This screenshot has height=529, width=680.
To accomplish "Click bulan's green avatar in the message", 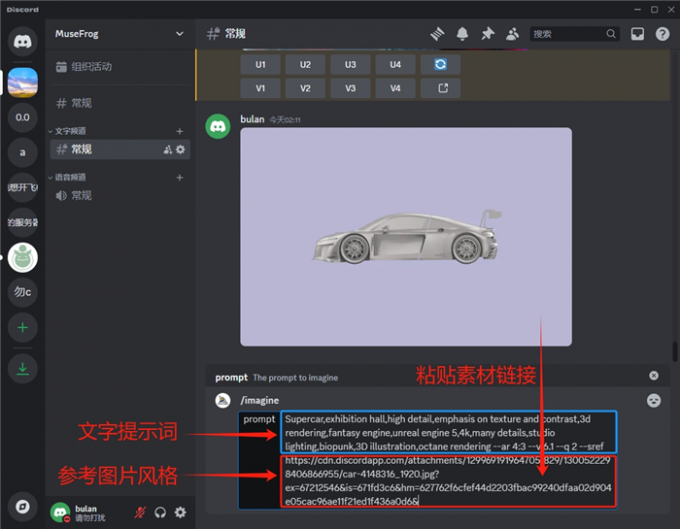I will 218,126.
